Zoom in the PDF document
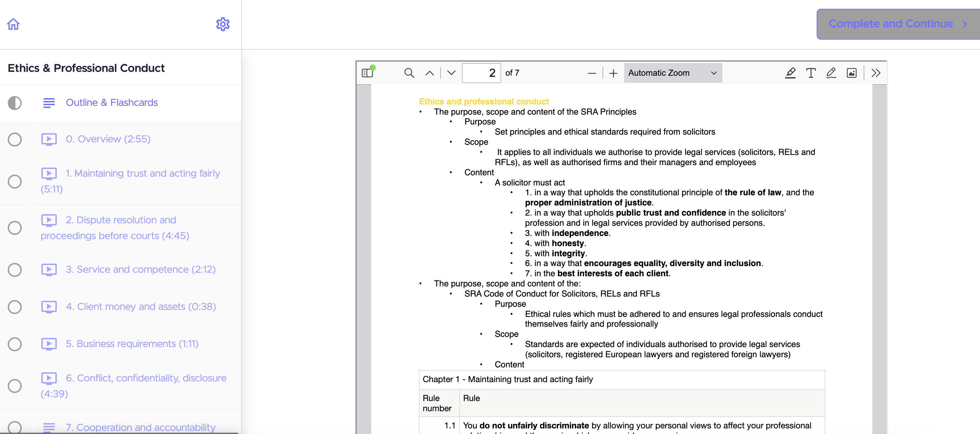Screen dimensions: 980x434 [x=613, y=73]
